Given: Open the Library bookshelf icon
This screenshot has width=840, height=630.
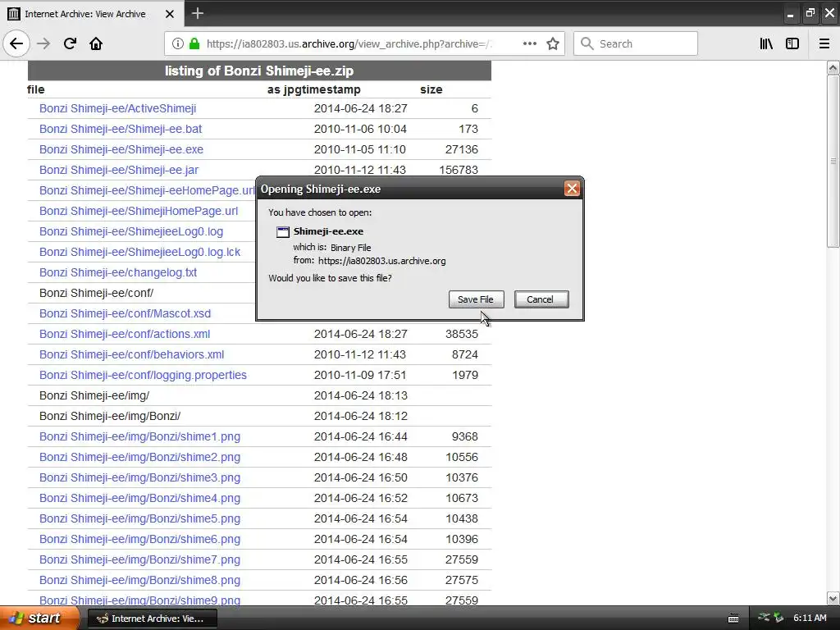Looking at the screenshot, I should (766, 43).
